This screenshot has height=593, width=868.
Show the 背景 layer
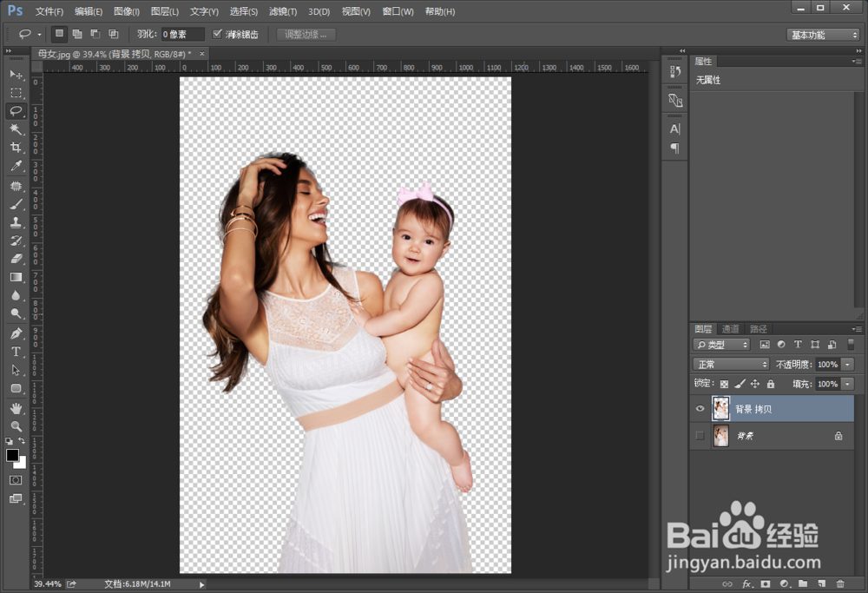coord(700,436)
